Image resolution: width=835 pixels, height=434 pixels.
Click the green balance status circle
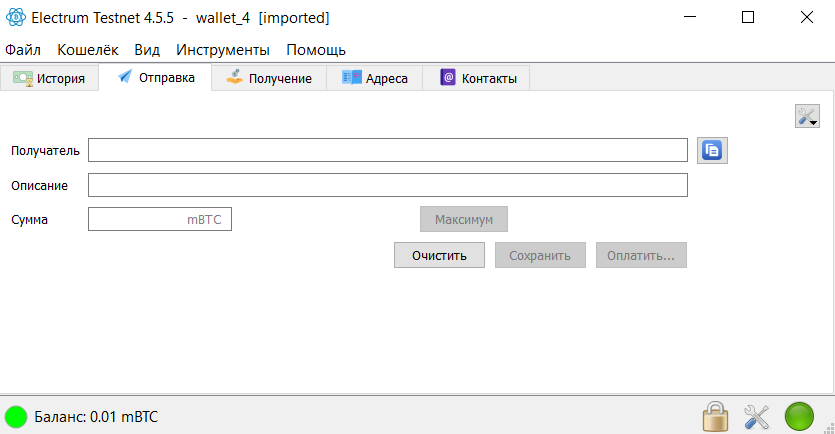point(16,417)
